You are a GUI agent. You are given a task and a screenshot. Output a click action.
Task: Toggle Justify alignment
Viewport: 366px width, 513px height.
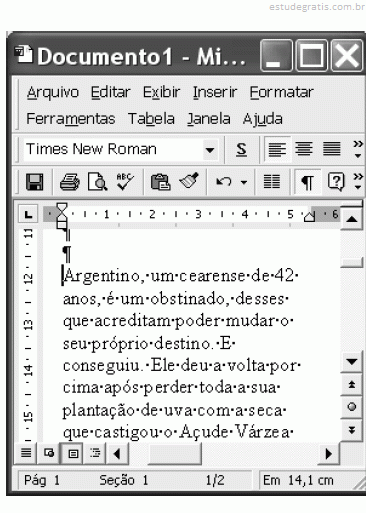(332, 149)
